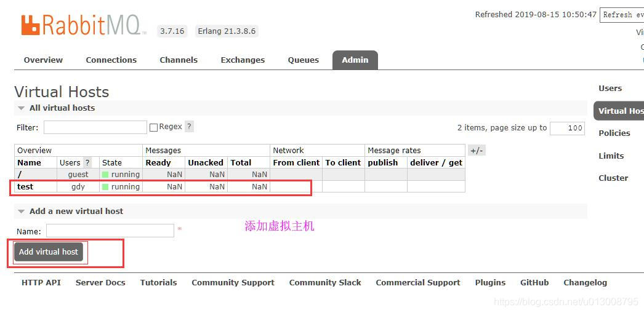Sort by the State column header
The image size is (644, 313).
pos(111,162)
